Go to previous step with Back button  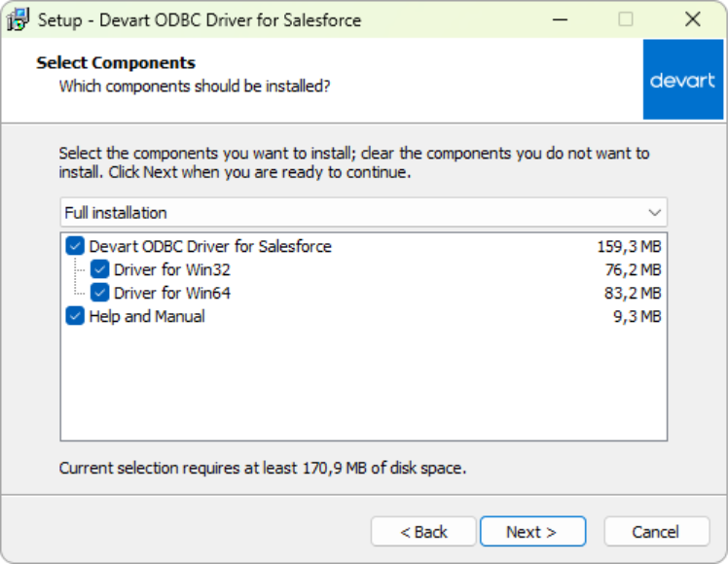(423, 532)
